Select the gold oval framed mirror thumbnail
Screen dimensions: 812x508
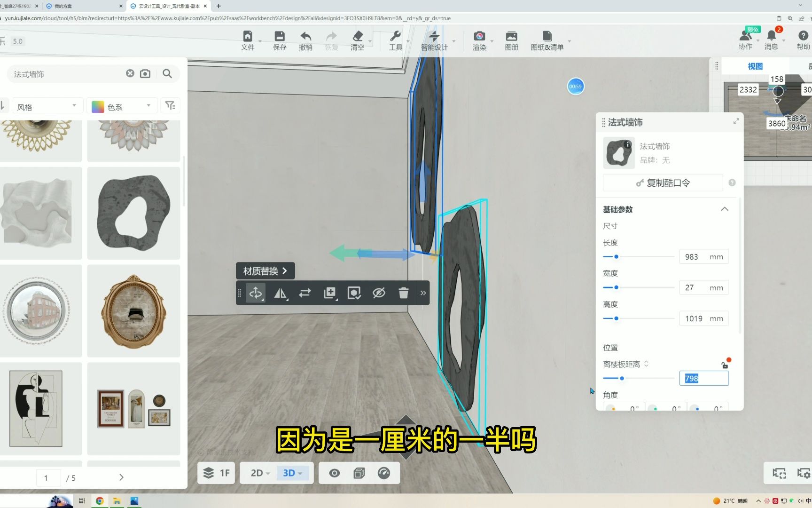(133, 311)
